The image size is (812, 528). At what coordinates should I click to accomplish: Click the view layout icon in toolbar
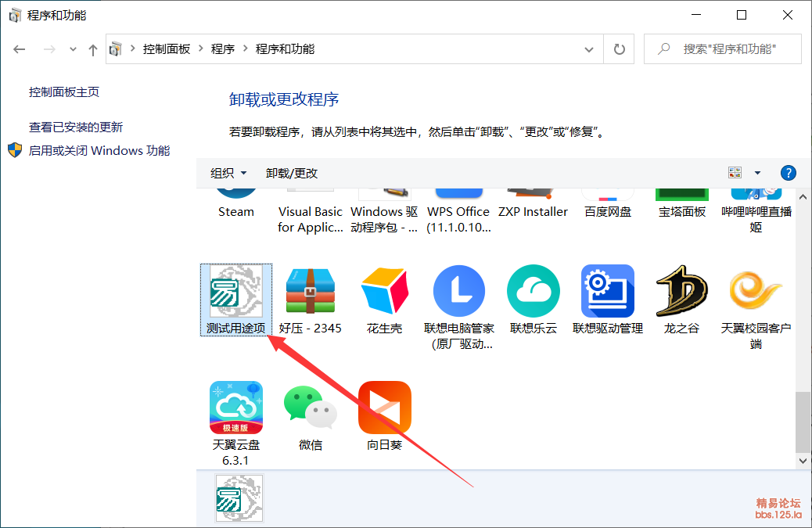(x=735, y=173)
